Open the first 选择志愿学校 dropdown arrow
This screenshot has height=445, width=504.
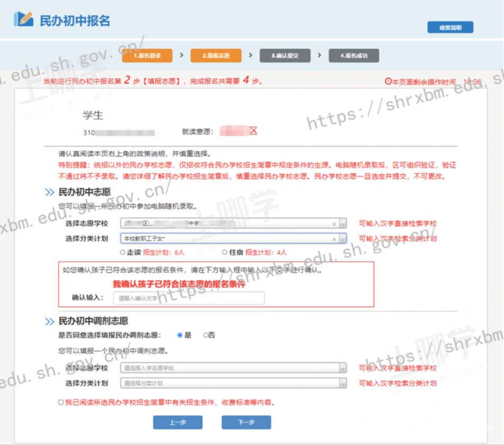pyautogui.click(x=343, y=224)
